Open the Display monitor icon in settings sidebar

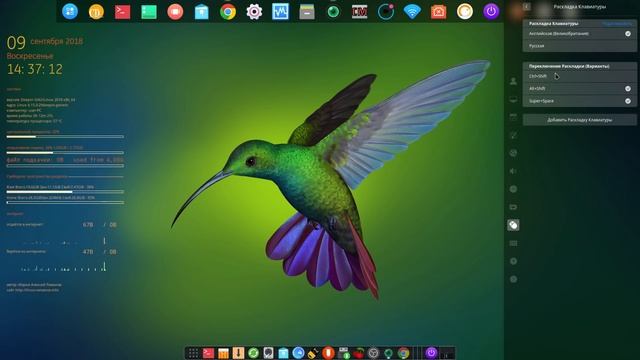[513, 99]
